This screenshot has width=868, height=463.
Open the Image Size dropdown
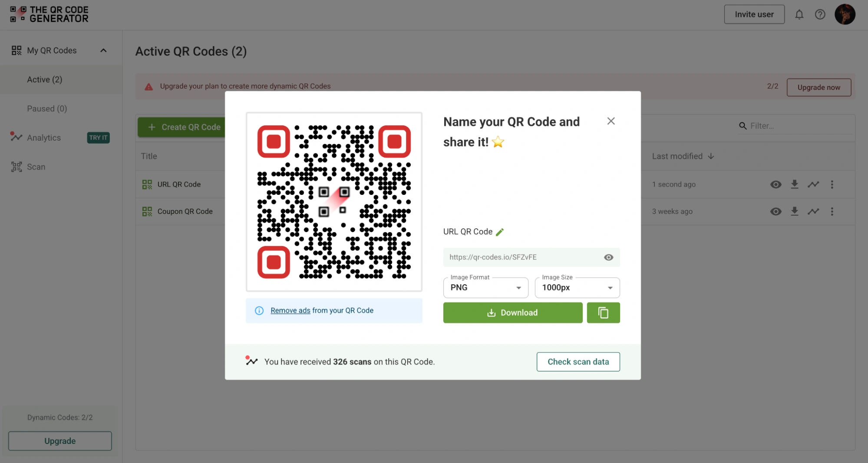tap(577, 288)
